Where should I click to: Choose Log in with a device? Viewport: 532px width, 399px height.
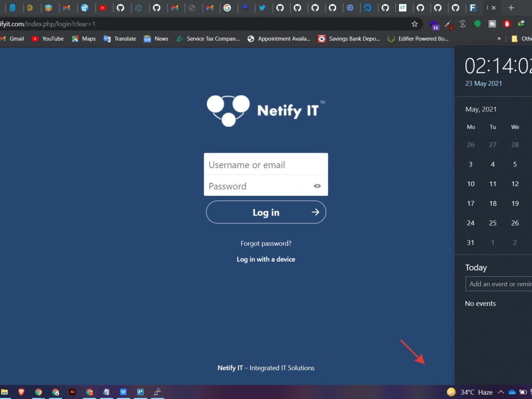265,259
